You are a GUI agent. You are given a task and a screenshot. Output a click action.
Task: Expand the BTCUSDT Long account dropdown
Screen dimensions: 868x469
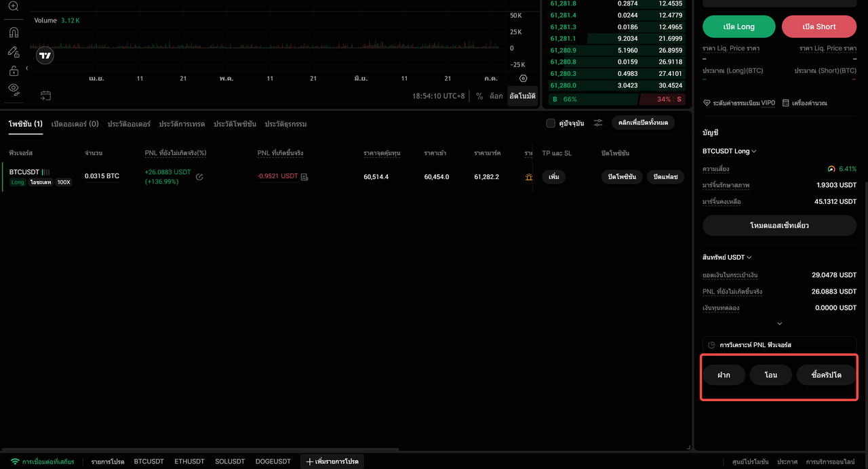tap(730, 151)
